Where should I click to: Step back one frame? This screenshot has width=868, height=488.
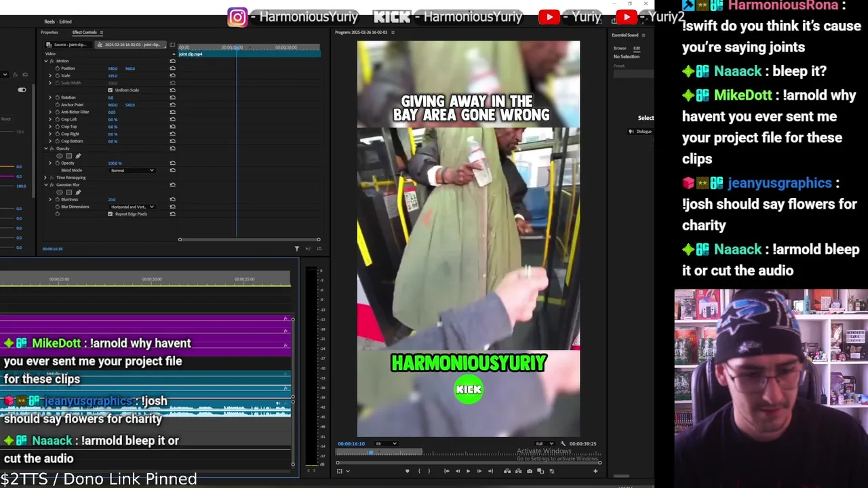pos(458,471)
